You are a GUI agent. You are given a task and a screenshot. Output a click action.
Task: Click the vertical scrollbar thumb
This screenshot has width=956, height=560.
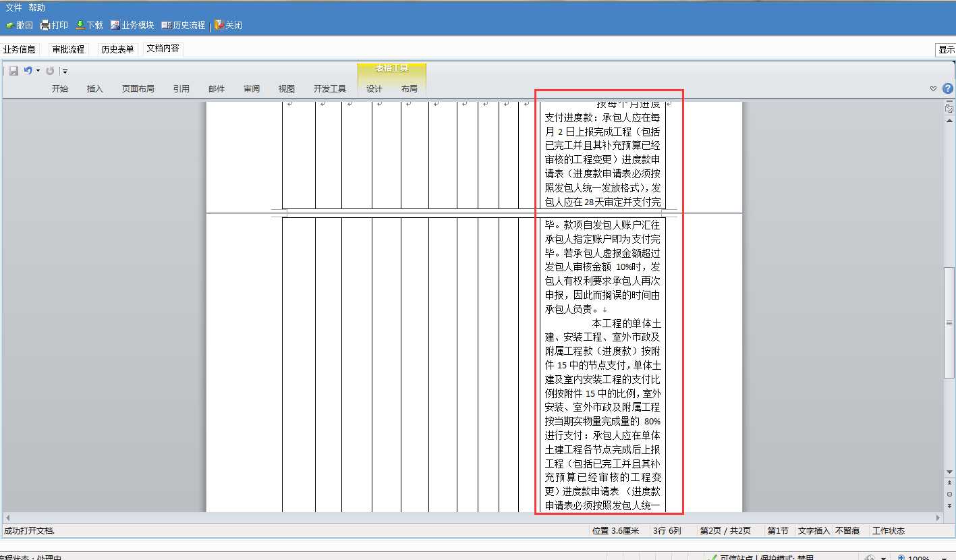949,323
